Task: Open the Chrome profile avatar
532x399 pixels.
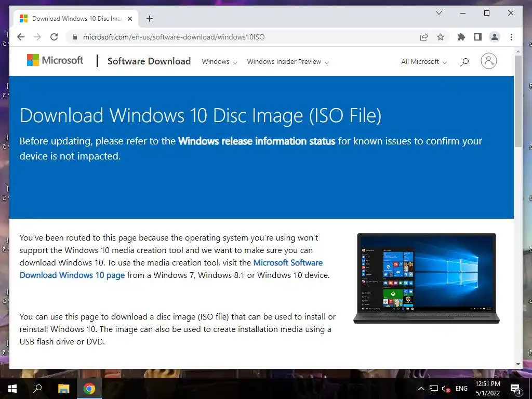Action: click(495, 37)
